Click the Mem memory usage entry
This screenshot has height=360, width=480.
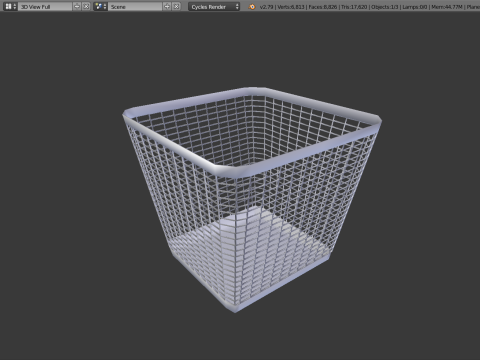coord(447,7)
